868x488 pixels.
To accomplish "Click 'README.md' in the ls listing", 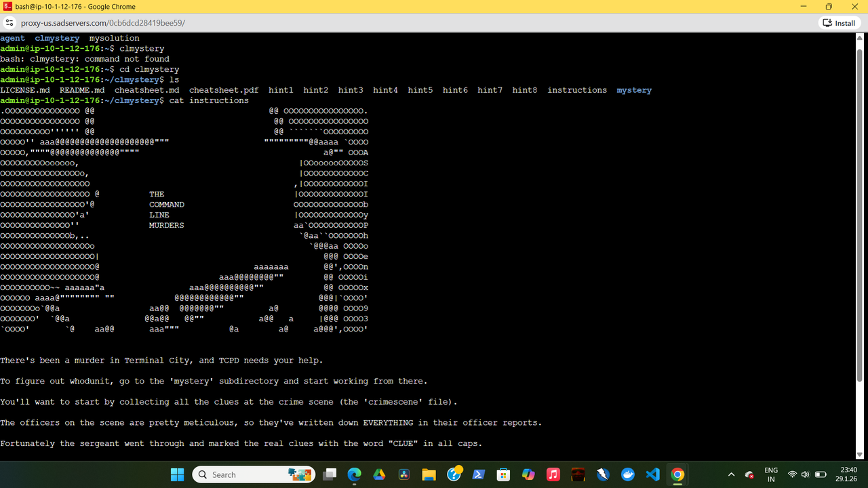I will 82,90.
